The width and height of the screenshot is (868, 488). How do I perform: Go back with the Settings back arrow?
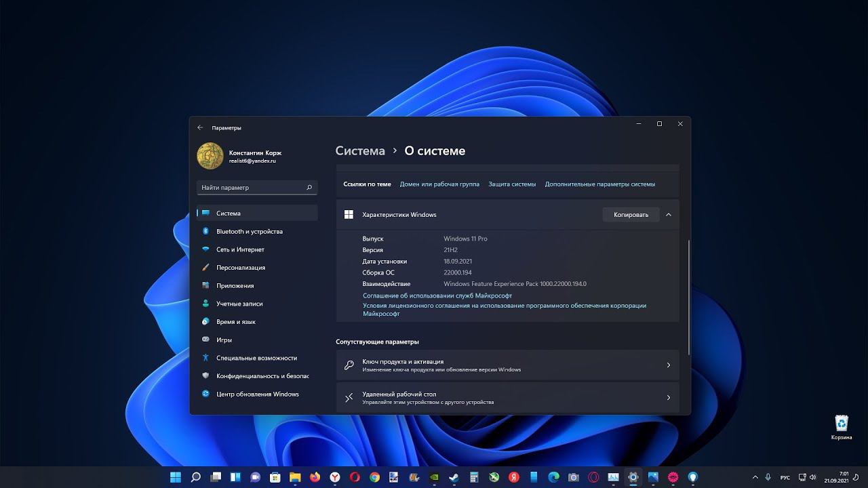(200, 127)
